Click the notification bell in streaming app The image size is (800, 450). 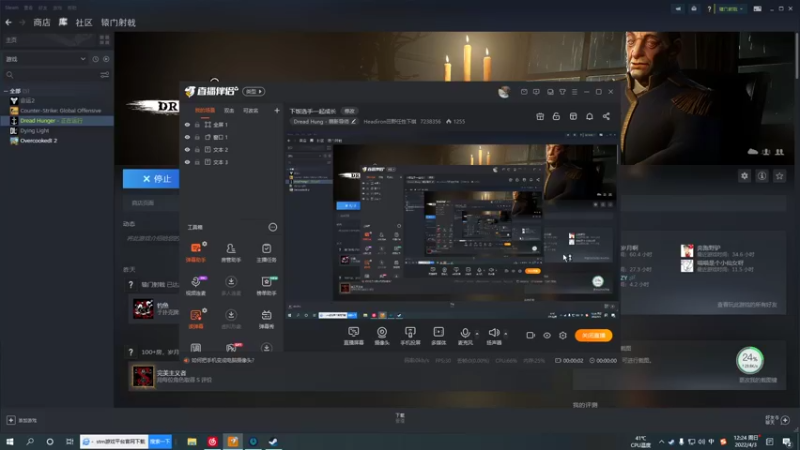pos(589,116)
